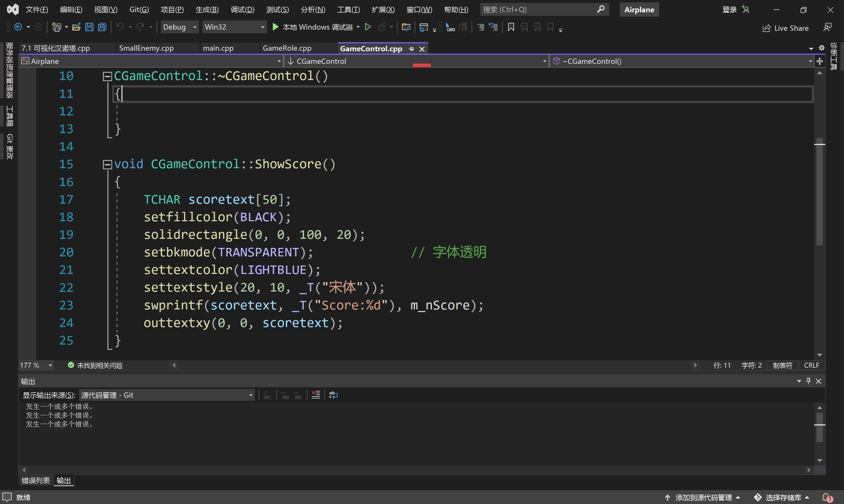
Task: Open the 调试(D) menu
Action: tap(242, 9)
